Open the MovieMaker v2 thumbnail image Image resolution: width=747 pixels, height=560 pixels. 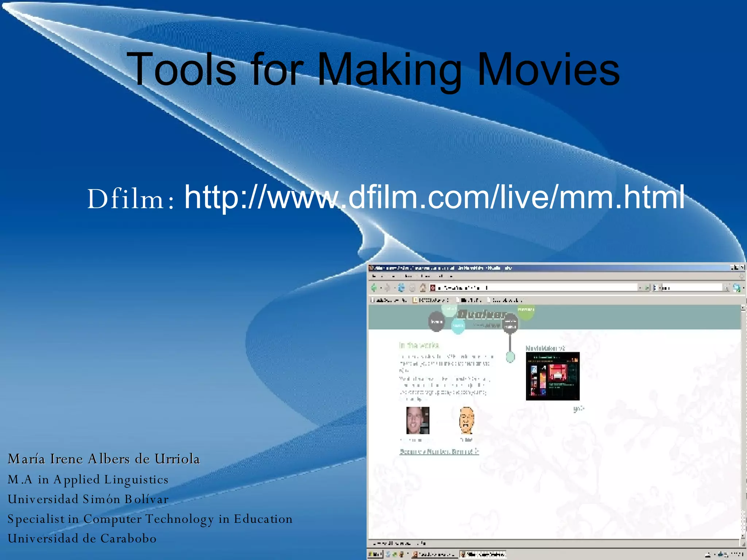tap(553, 376)
